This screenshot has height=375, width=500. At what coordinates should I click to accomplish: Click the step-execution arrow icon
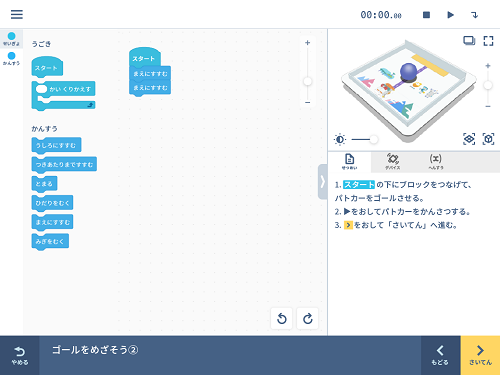tap(474, 15)
